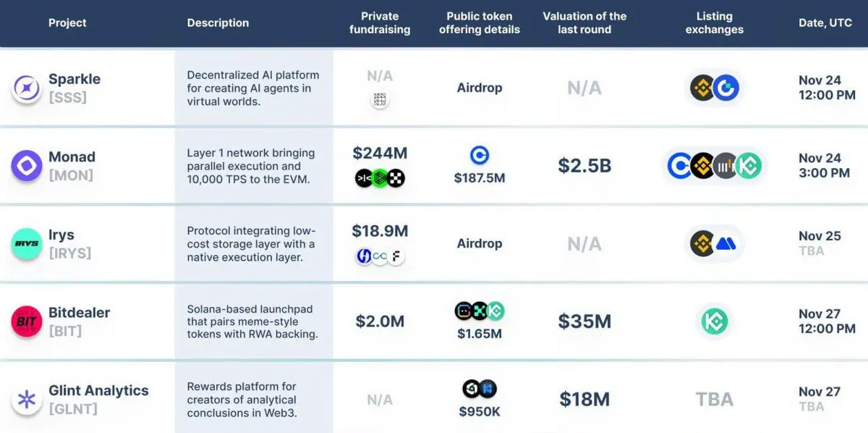Click the Coinbase icon above $187.5M
This screenshot has height=433, width=868.
tap(479, 155)
